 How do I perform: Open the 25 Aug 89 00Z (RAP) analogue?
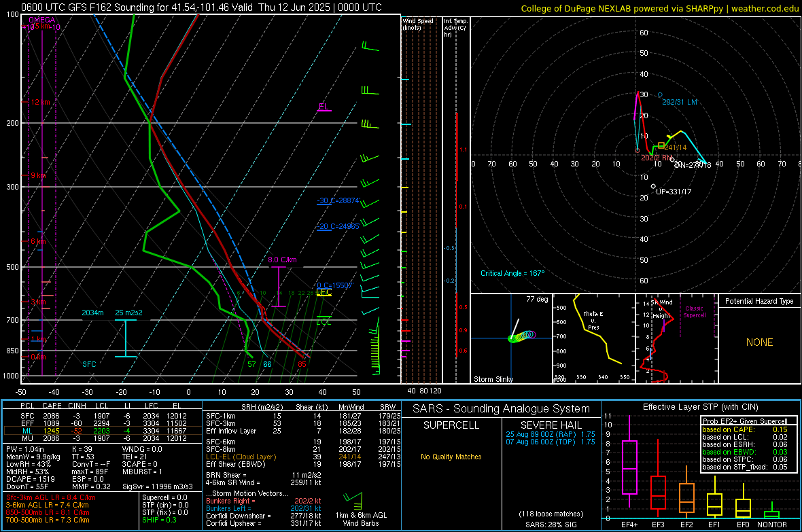point(551,434)
